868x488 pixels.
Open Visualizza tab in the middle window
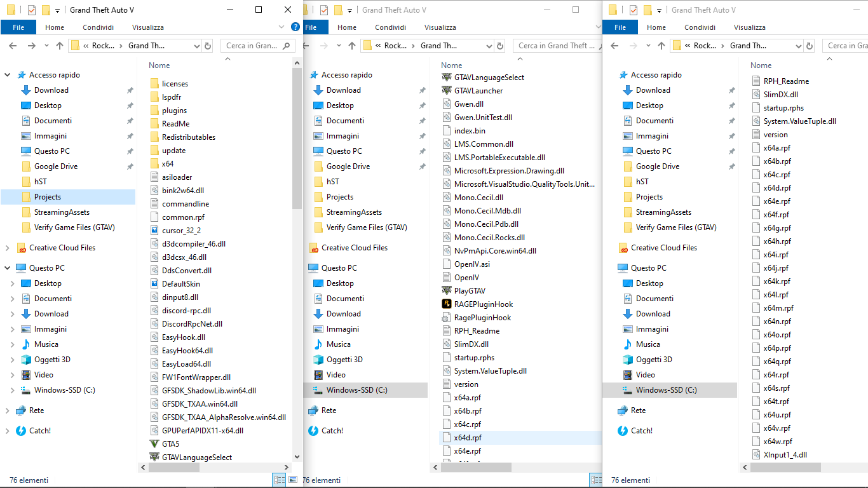pos(440,27)
